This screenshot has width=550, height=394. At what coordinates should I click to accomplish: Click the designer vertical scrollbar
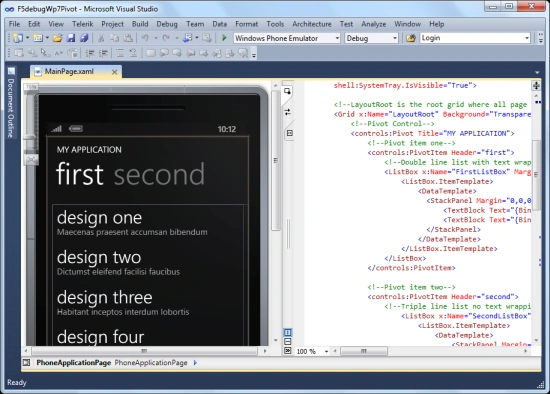pyautogui.click(x=276, y=160)
